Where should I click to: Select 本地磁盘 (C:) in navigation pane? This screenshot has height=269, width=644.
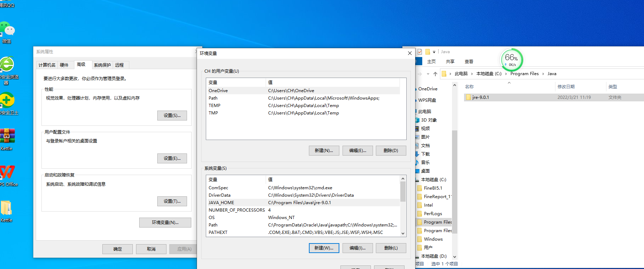pyautogui.click(x=433, y=180)
